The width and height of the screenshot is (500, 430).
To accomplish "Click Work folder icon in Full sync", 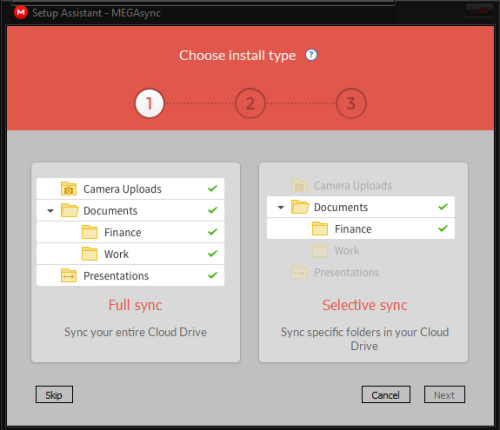I will click(x=90, y=254).
